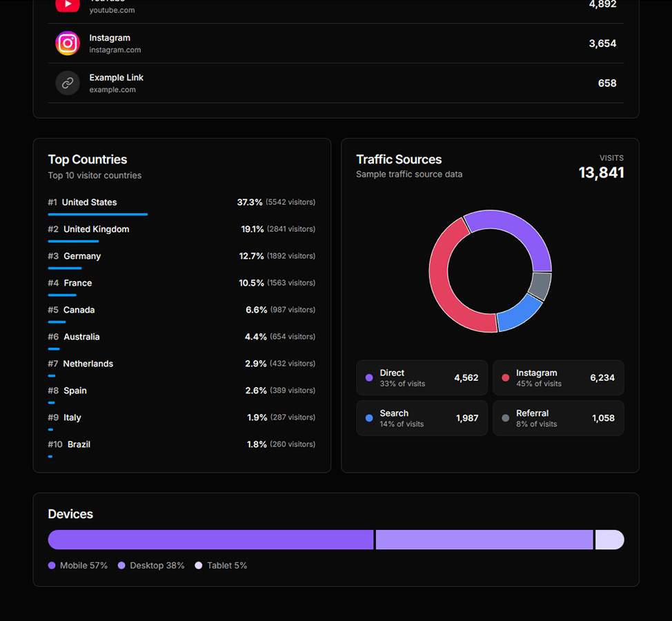
Task: Click the Desktop legend dot under Devices
Action: [x=123, y=565]
